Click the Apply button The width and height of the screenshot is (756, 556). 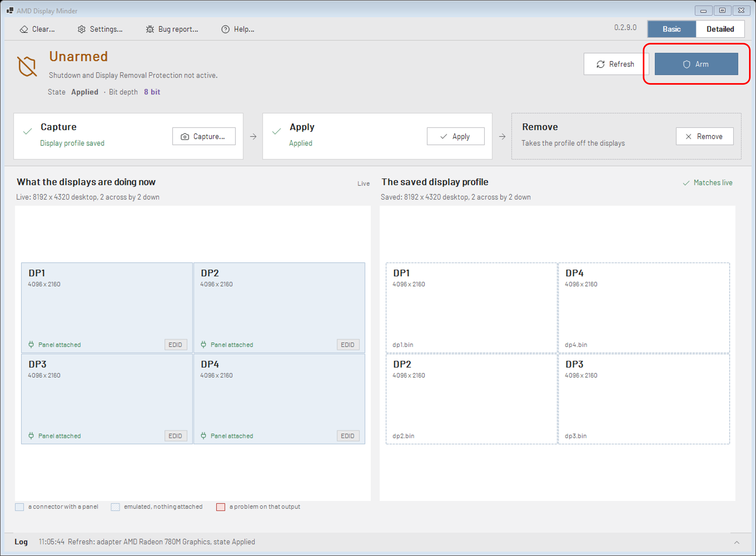(x=455, y=136)
